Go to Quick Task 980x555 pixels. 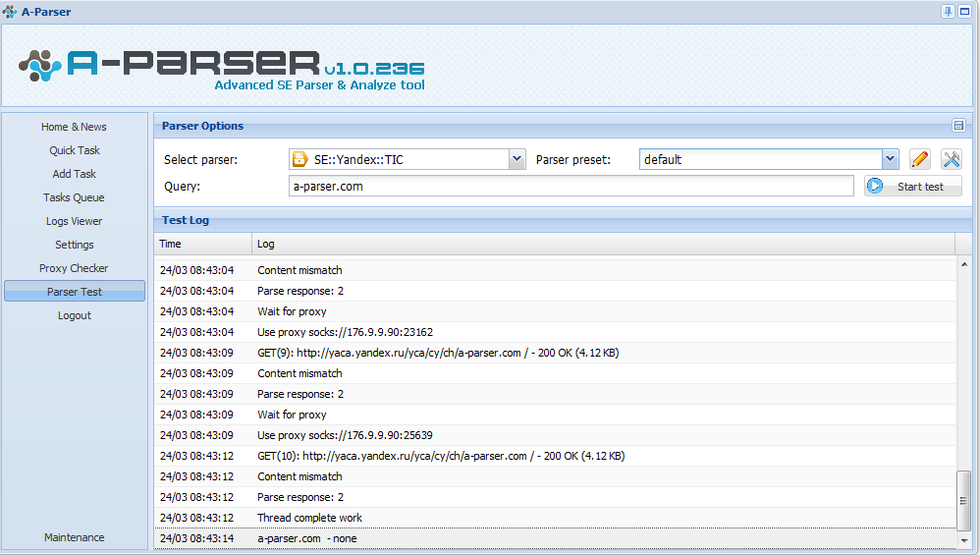pyautogui.click(x=74, y=150)
